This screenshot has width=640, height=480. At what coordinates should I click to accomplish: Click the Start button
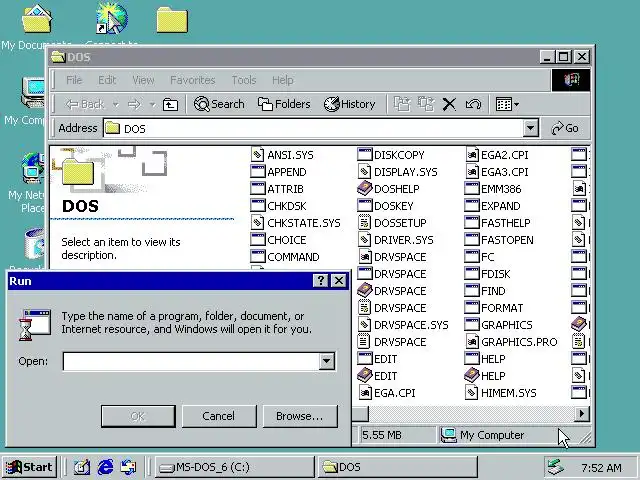click(29, 467)
